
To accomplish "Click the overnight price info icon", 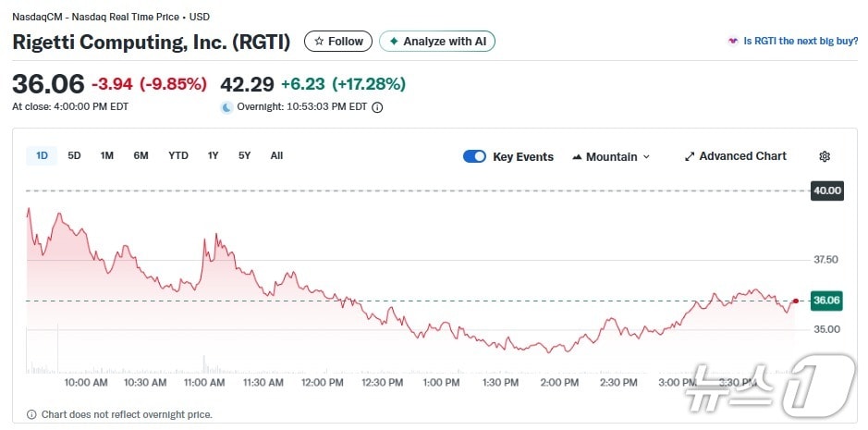I will [x=377, y=107].
